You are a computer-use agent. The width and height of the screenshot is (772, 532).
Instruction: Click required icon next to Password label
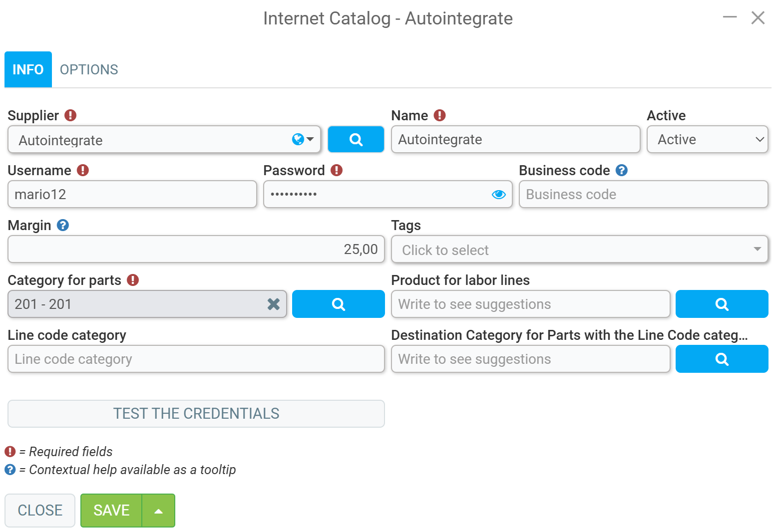[x=337, y=170]
